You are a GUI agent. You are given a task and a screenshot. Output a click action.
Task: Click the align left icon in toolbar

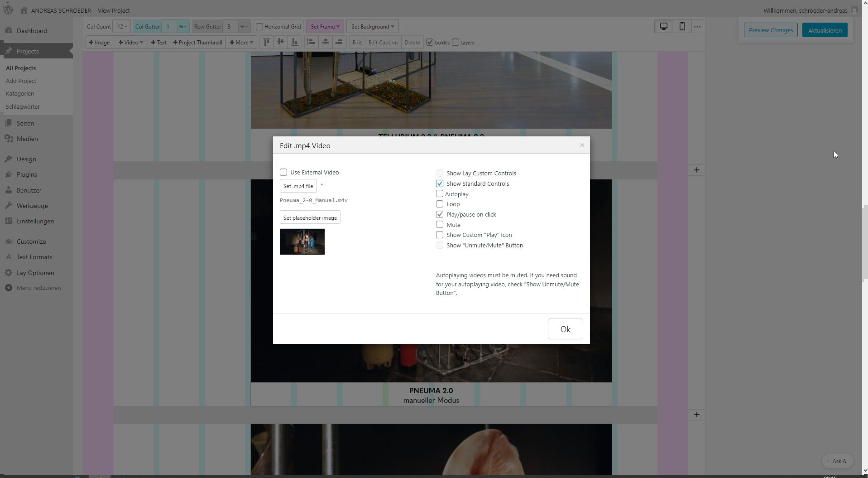(x=311, y=43)
